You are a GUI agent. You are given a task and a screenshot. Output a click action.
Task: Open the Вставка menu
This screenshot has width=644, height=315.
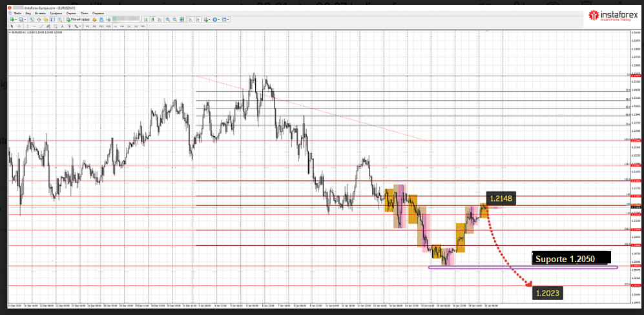click(40, 14)
